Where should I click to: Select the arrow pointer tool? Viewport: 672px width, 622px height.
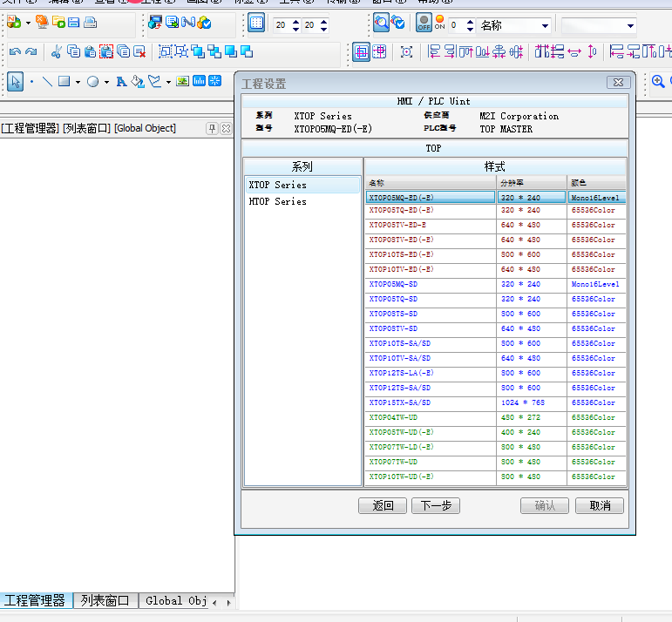(x=15, y=82)
